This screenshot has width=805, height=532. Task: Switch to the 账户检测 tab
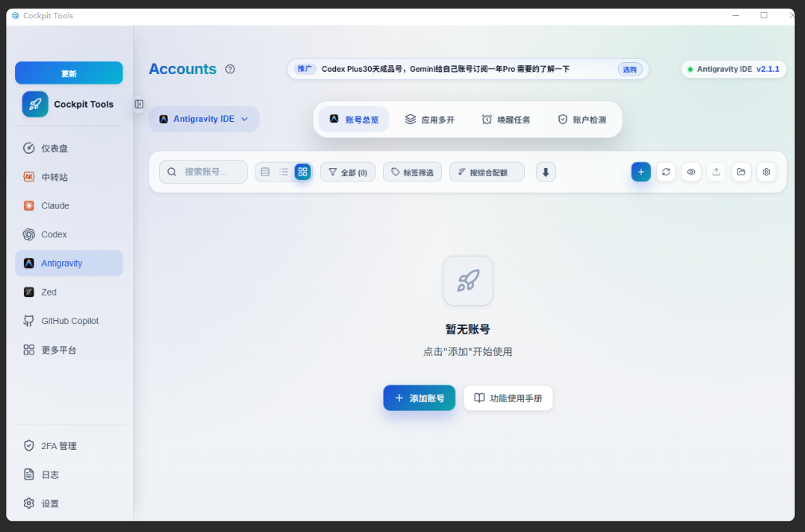[x=582, y=119]
